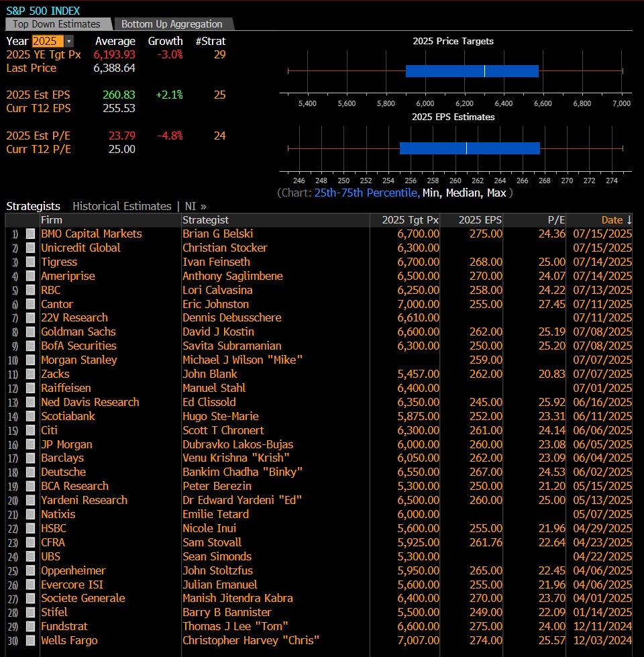
Task: Select firm Societe Generale
Action: click(83, 599)
